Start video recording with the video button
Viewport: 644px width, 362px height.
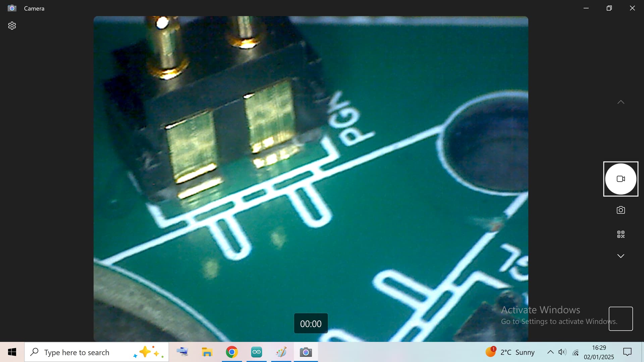click(x=621, y=179)
